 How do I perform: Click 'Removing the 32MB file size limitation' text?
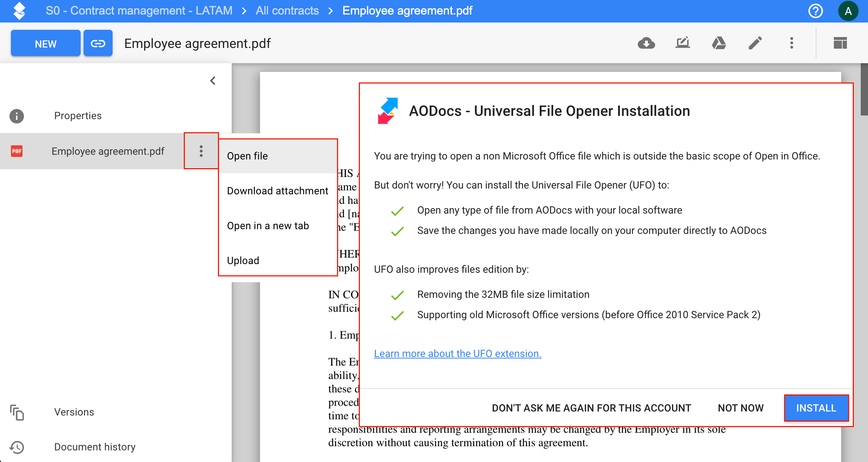point(503,294)
